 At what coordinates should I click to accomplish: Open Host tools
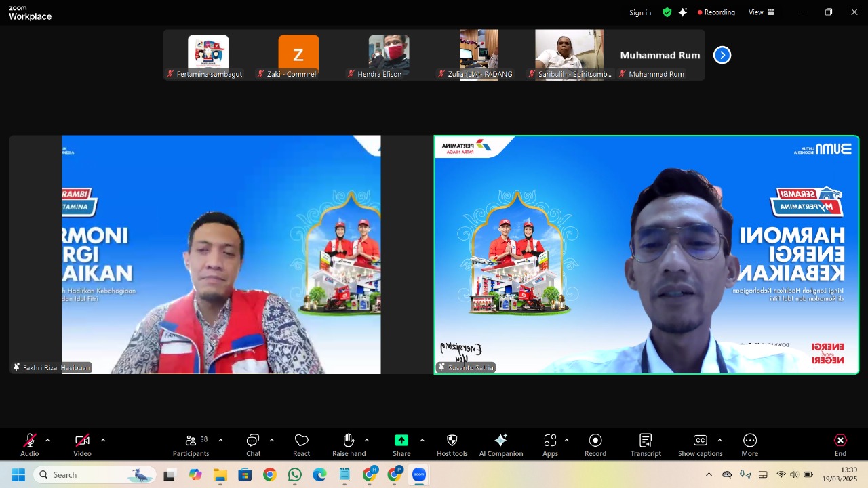pyautogui.click(x=452, y=444)
